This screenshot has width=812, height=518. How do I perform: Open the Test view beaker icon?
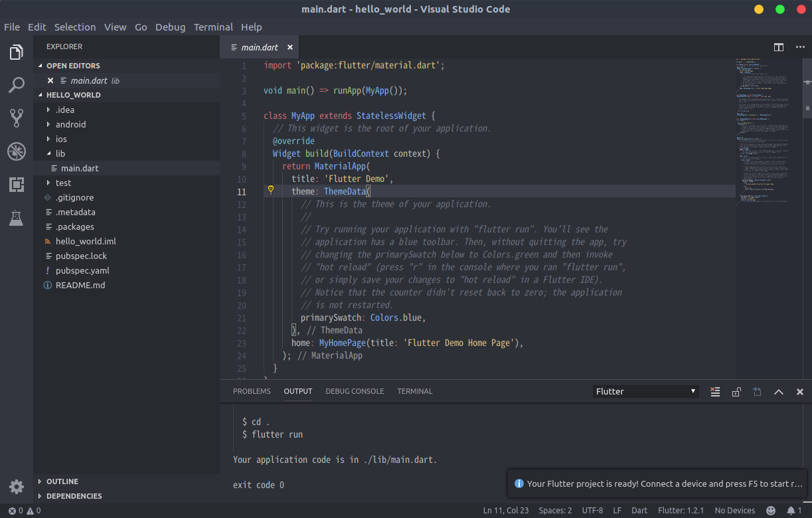[x=17, y=218]
